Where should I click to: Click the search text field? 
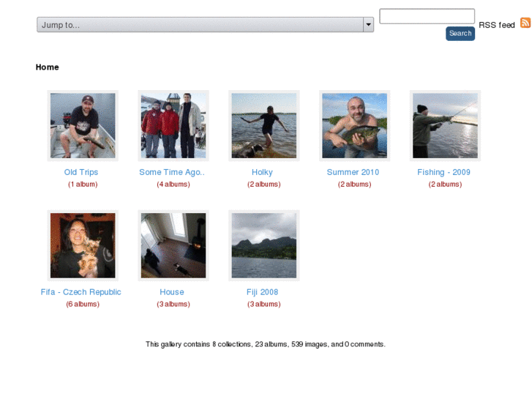click(427, 16)
